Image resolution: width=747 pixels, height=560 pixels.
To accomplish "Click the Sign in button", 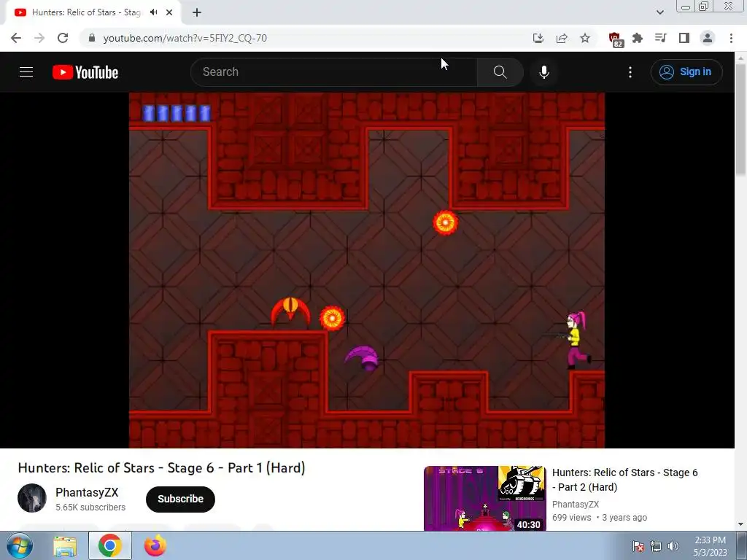I will pos(686,72).
